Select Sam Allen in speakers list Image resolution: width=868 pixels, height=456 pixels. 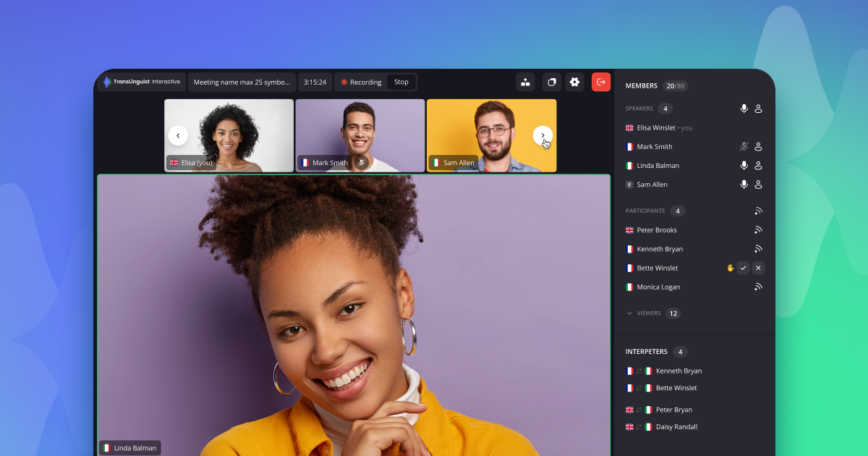pos(652,185)
